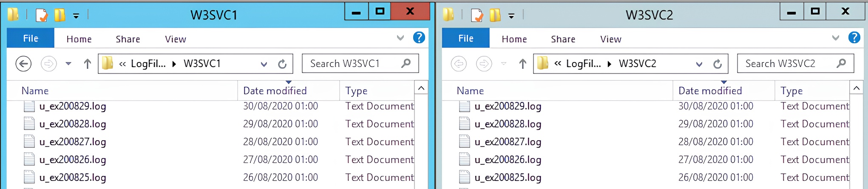Open the File menu in W3SVC2 window
Image resolution: width=868 pixels, height=189 pixels.
pyautogui.click(x=466, y=38)
